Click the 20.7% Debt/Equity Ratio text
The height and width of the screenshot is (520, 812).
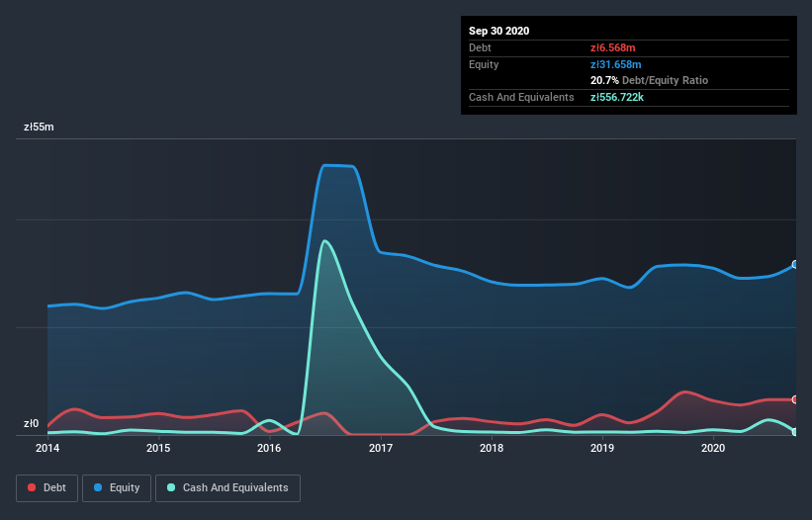coord(650,80)
